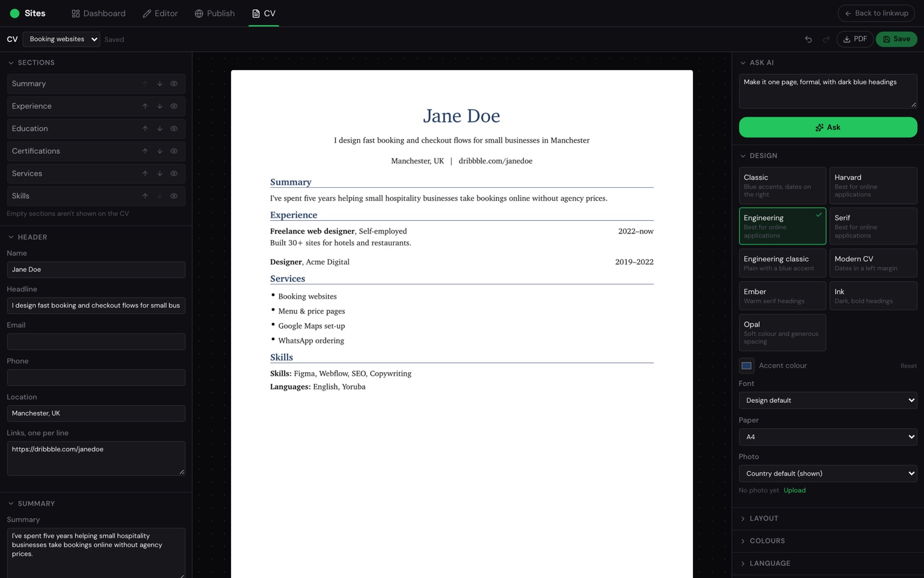The height and width of the screenshot is (578, 924).
Task: Click the undo arrow icon
Action: (808, 39)
